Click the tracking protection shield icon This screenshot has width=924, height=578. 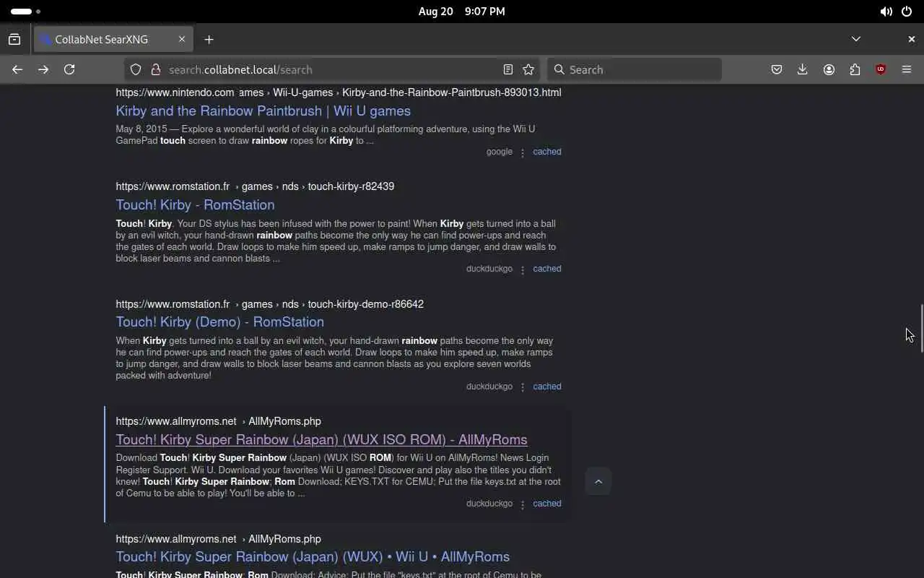coord(136,69)
